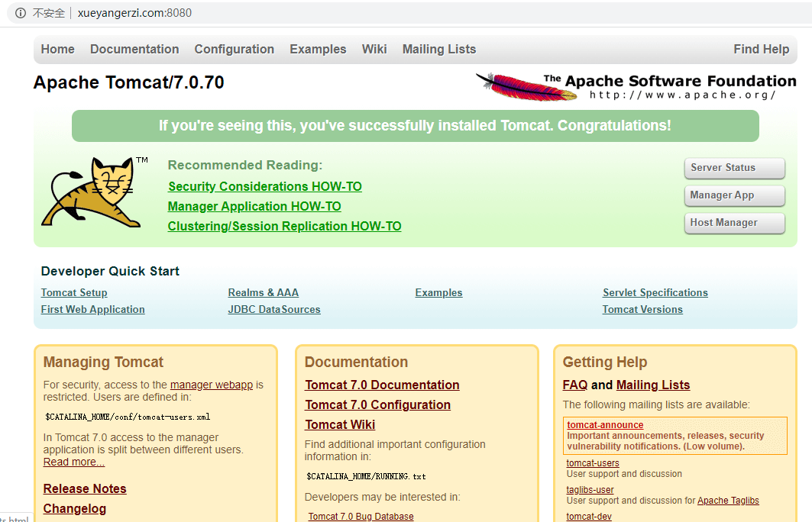Open the Home menu item
812x522 pixels.
pos(57,49)
